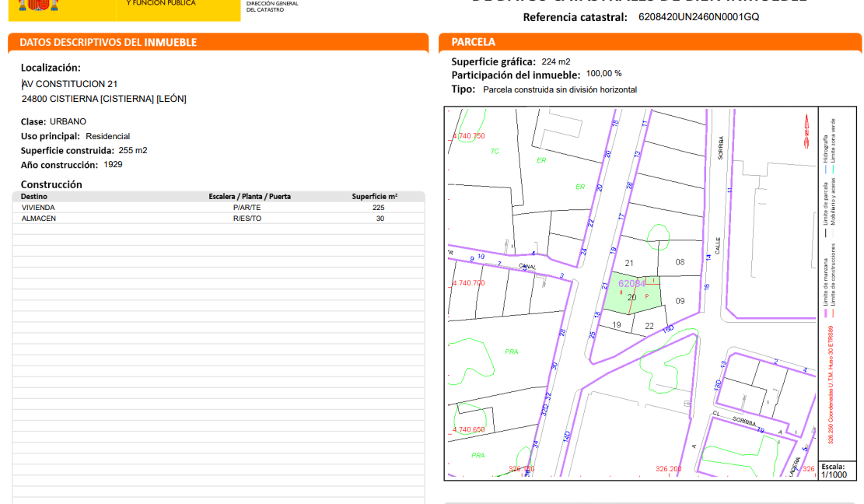
Task: Click the 'Localización:' label
Action: pos(51,68)
